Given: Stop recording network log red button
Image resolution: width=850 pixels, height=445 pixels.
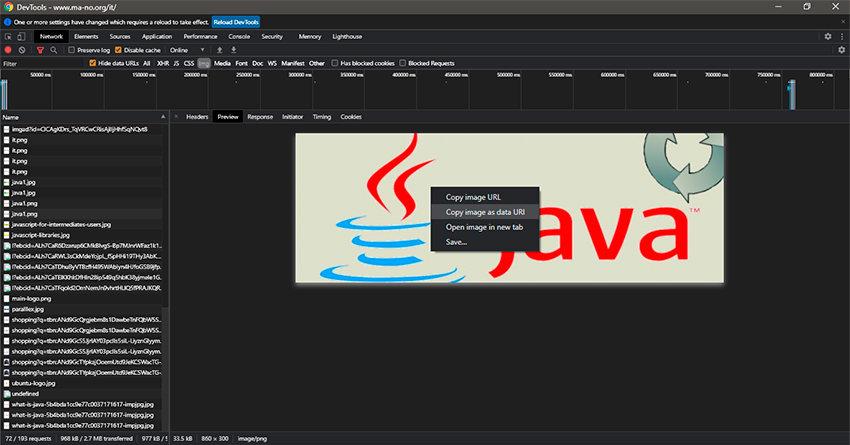Looking at the screenshot, I should (8, 50).
